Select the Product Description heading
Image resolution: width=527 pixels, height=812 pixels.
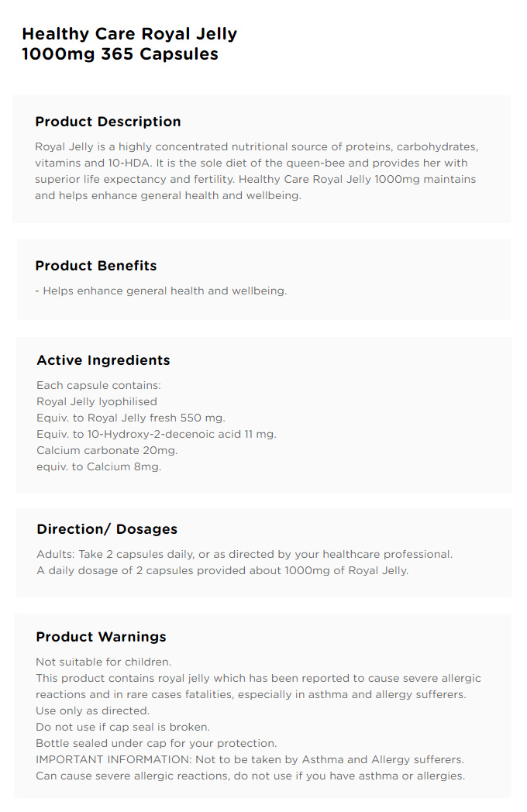pyautogui.click(x=108, y=122)
